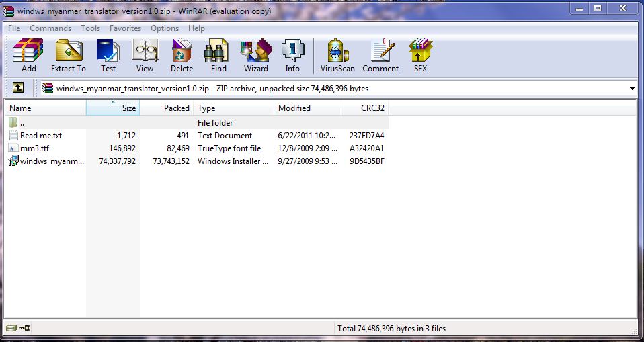The width and height of the screenshot is (644, 342).
Task: Click packed value "73,743,152"
Action: (171, 161)
